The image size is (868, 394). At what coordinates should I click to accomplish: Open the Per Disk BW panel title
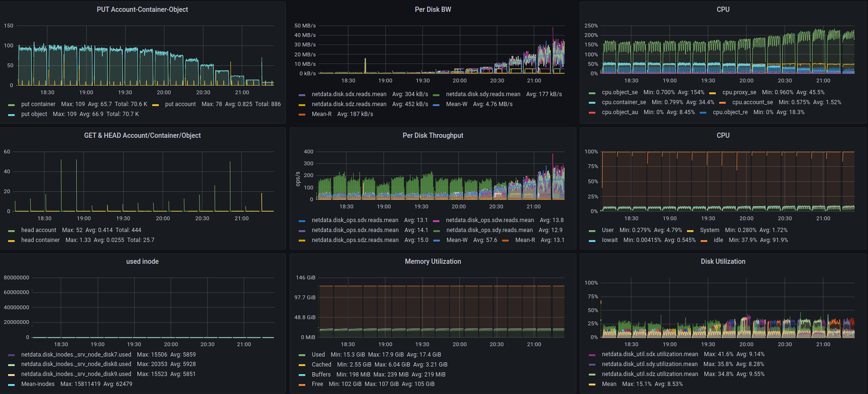(433, 9)
